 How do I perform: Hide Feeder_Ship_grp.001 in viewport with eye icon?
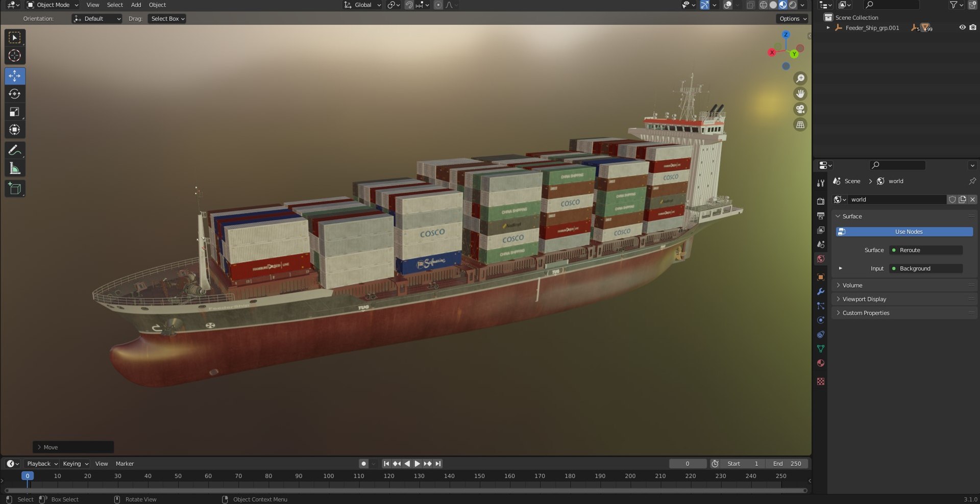962,28
